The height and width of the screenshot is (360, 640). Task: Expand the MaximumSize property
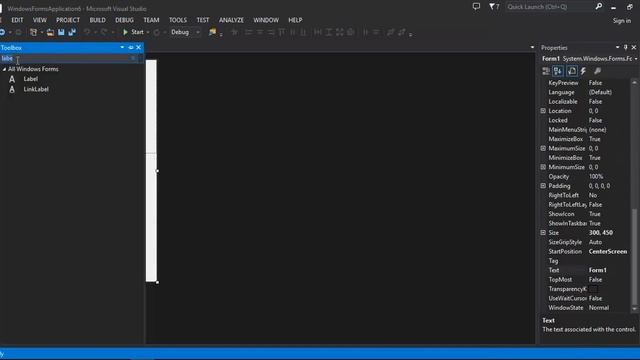tap(543, 149)
